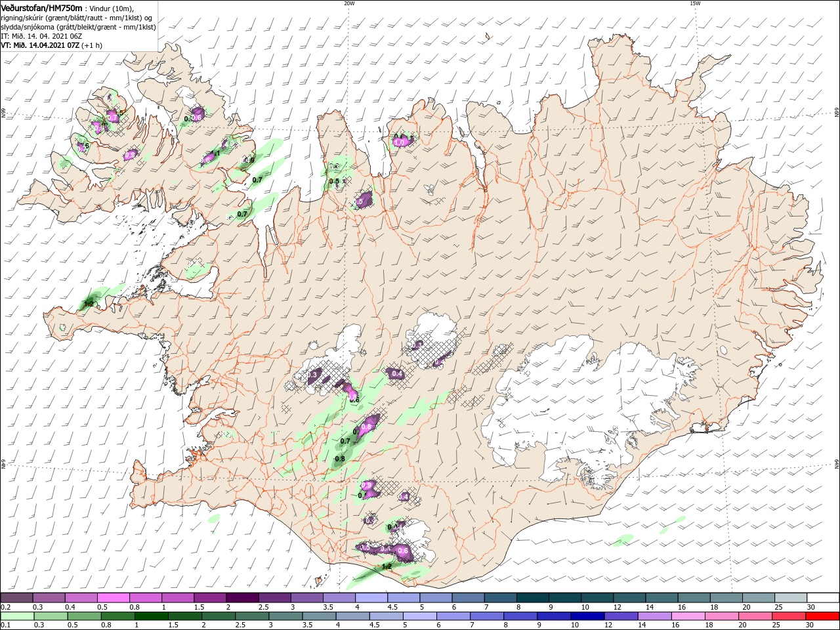The height and width of the screenshot is (630, 840).
Task: Pick the dark green 1 rain swatch
Action: [x=151, y=616]
